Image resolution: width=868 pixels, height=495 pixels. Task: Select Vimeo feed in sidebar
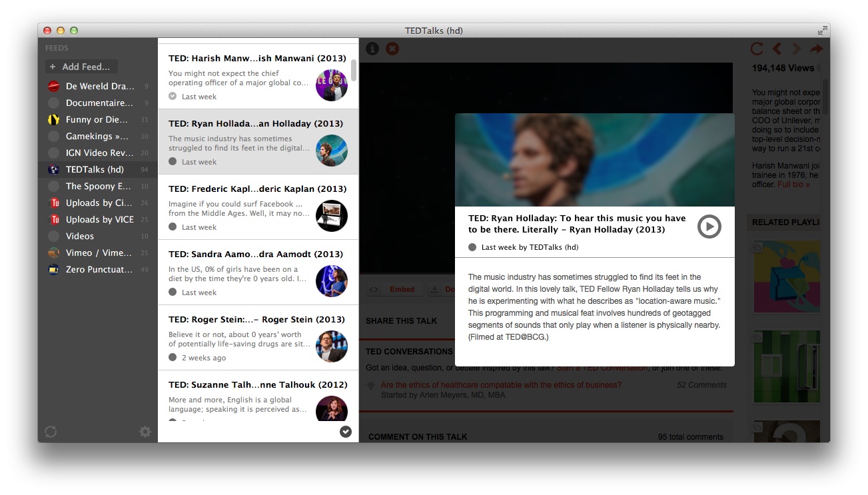(x=98, y=252)
